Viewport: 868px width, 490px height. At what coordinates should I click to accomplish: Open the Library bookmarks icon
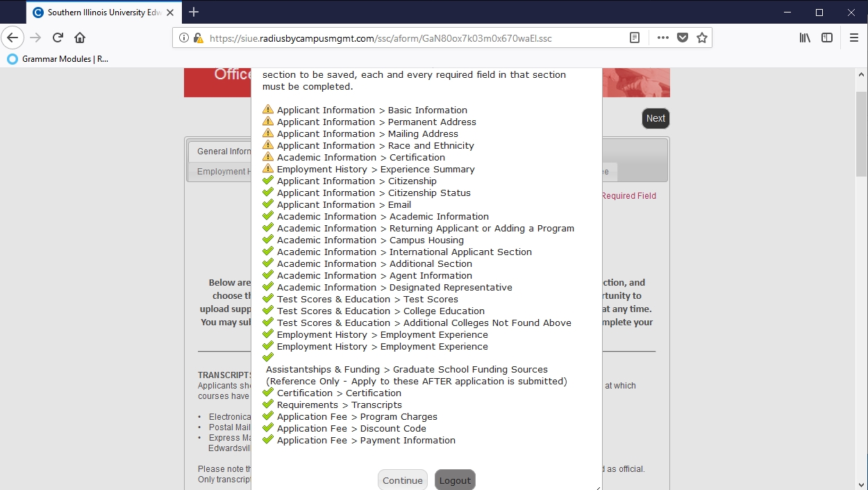pos(805,38)
